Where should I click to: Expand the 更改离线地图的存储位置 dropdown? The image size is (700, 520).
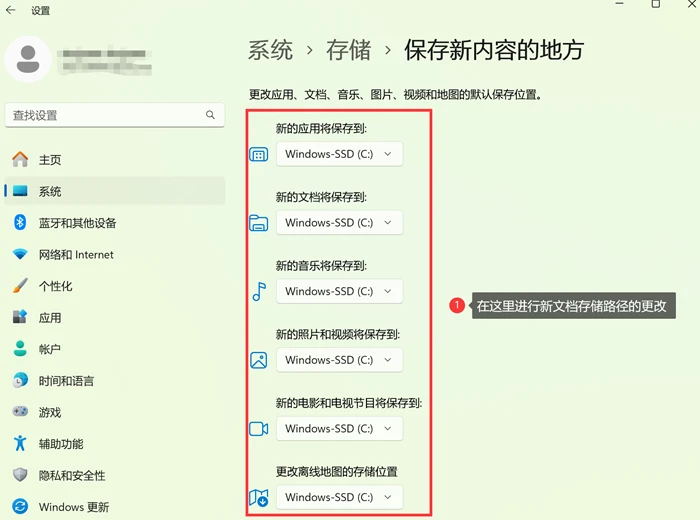339,497
